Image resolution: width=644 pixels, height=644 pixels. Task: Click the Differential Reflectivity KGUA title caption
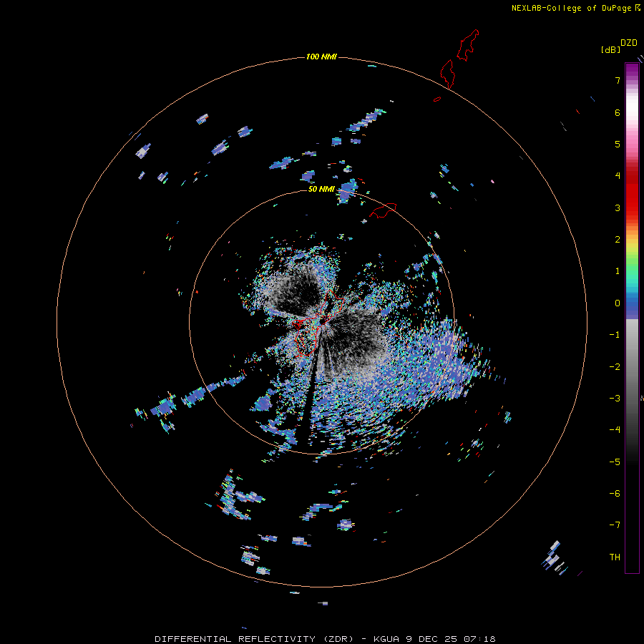point(325,639)
